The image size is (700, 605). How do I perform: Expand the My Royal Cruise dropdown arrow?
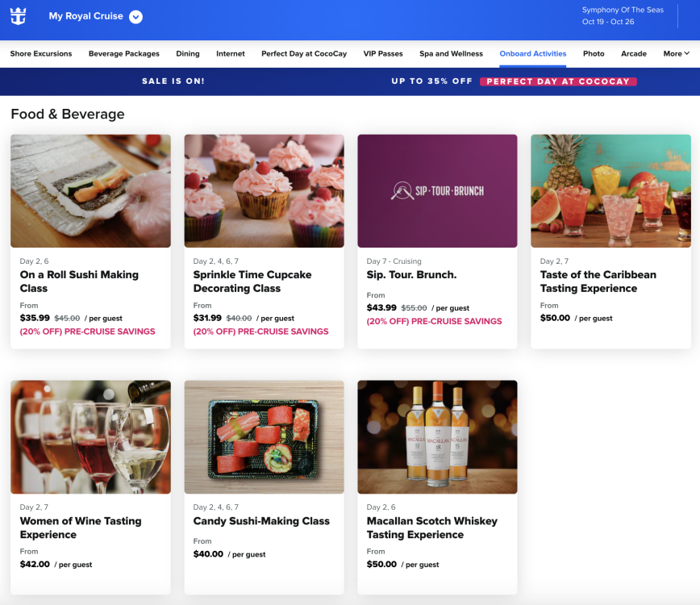[135, 17]
